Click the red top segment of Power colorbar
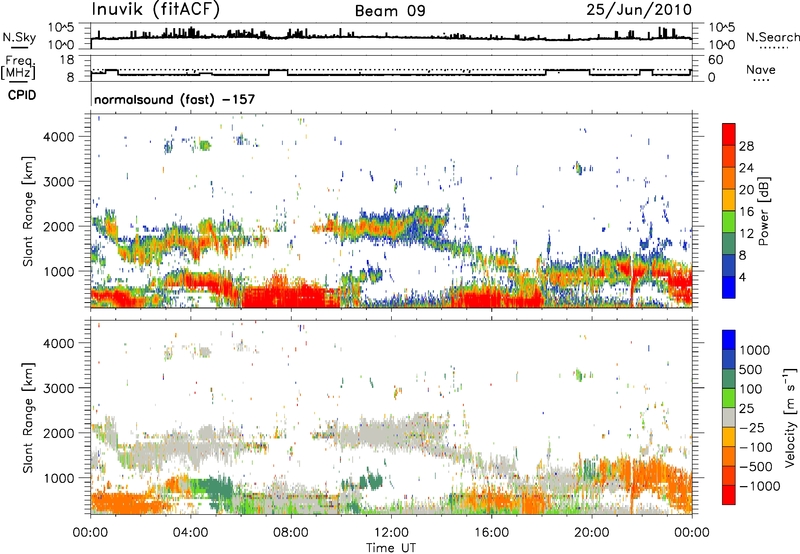800x554 pixels. tap(729, 134)
